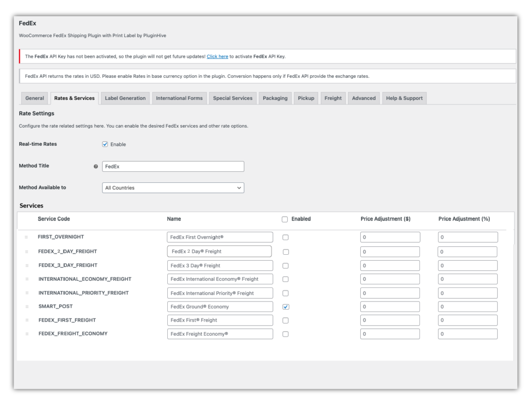Image resolution: width=532 pixels, height=402 pixels.
Task: Set dollar price adjustment for FEDEX_FIRST_FREIGHT
Action: (x=390, y=320)
